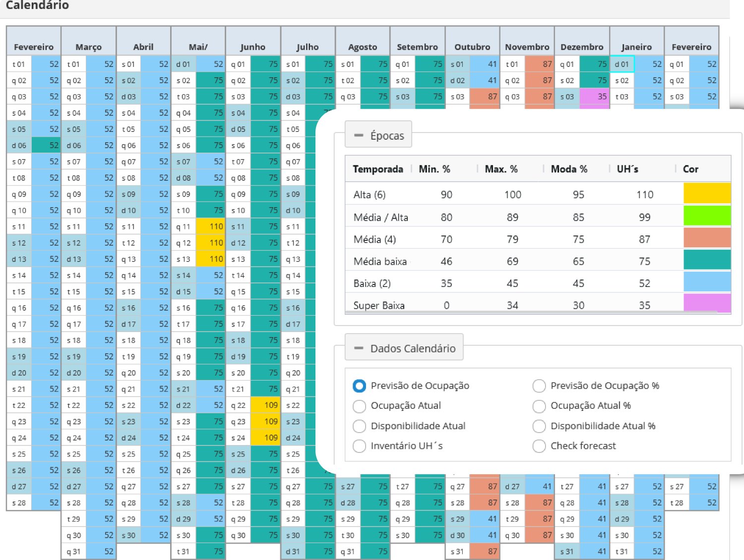The height and width of the screenshot is (560, 744).
Task: Select Disponibilidade Atual % radio option
Action: tap(539, 426)
